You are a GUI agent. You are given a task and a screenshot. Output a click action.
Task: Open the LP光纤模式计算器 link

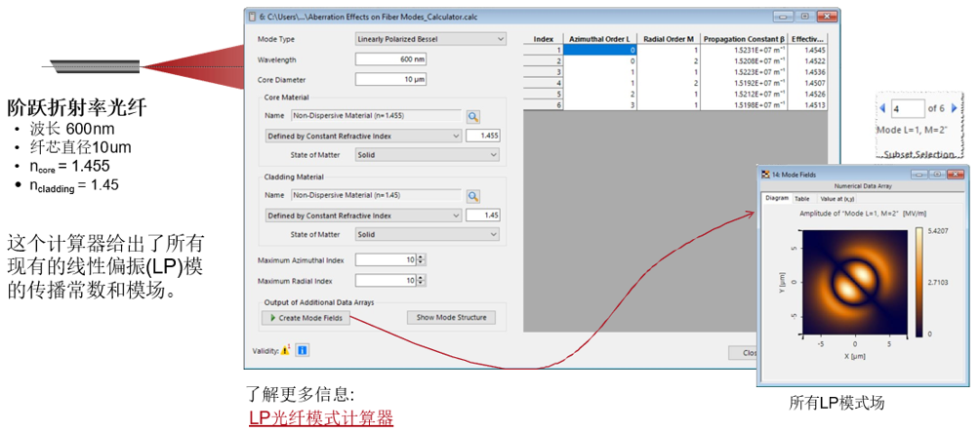[x=321, y=418]
